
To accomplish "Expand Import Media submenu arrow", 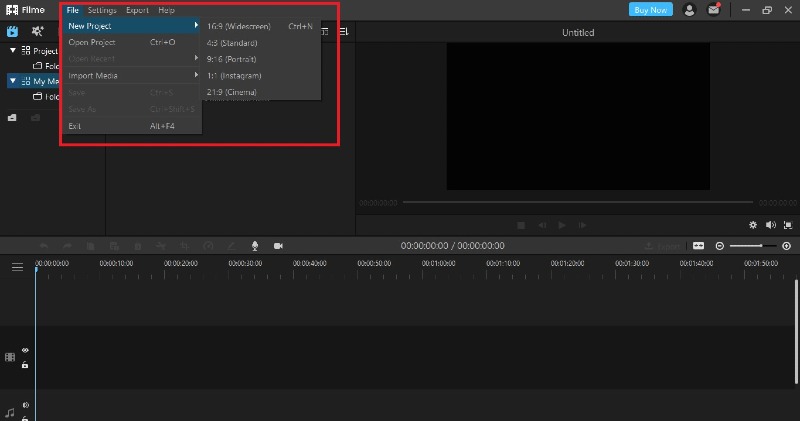I will coord(196,75).
